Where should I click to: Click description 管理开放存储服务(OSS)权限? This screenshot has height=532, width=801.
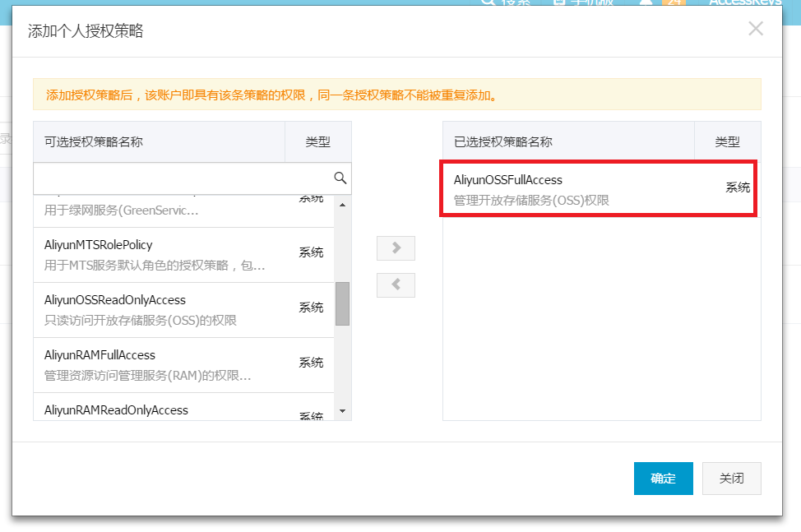tap(531, 200)
